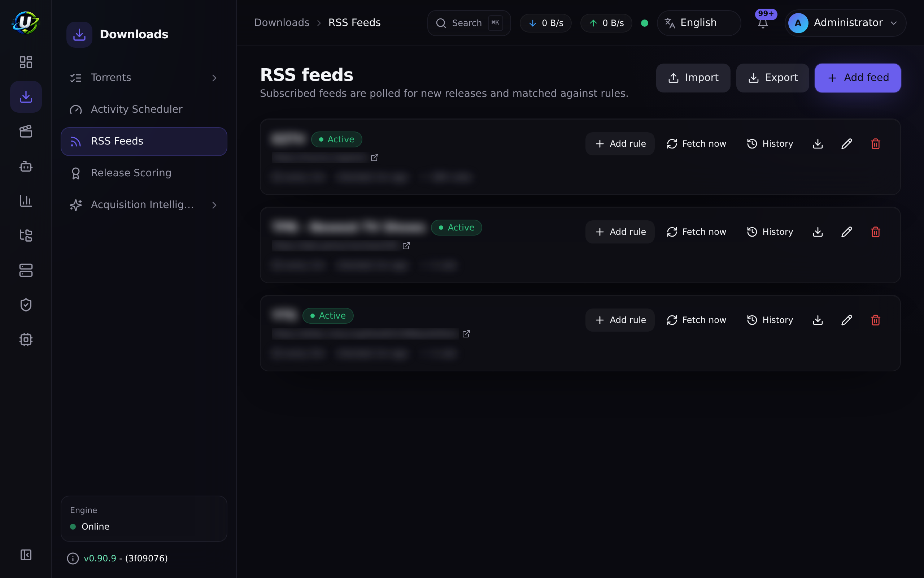Edit the third feed with pencil icon
The image size is (924, 578).
pos(846,320)
